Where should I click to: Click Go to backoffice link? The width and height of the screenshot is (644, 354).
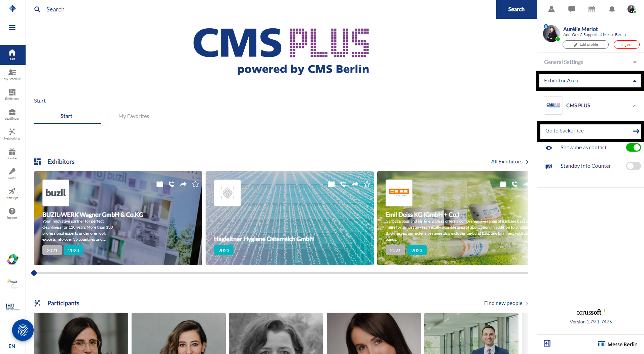coord(591,131)
